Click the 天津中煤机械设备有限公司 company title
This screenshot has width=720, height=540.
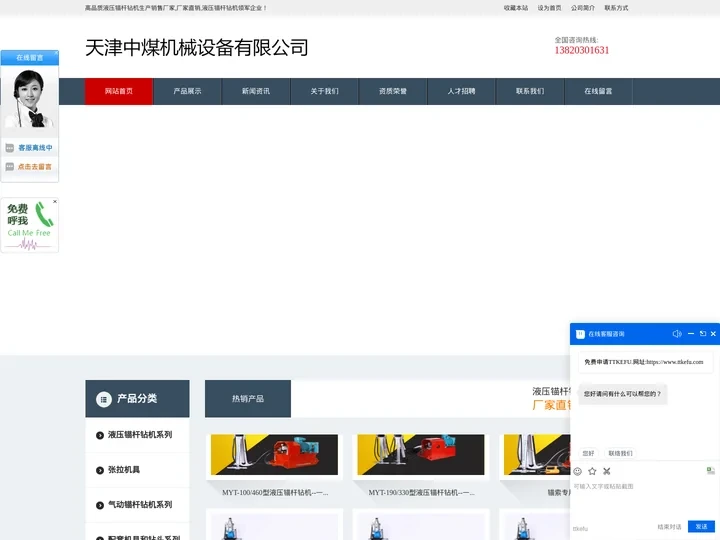pos(197,48)
